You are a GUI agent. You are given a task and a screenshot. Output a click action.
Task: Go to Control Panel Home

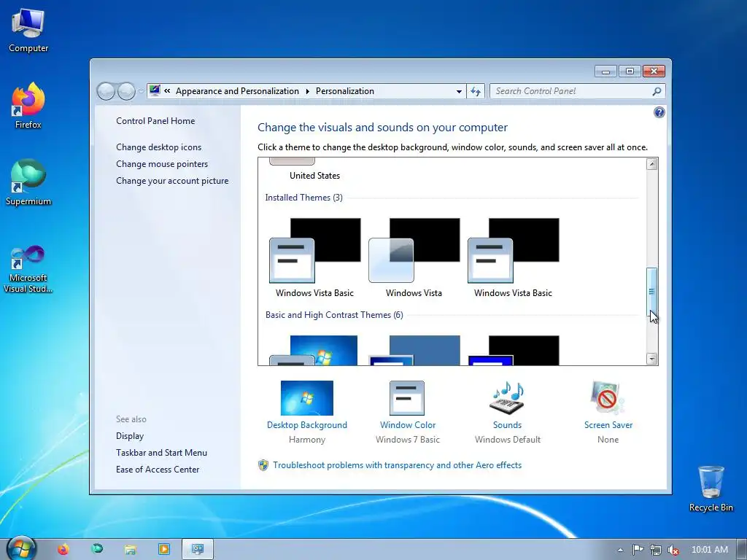(155, 121)
